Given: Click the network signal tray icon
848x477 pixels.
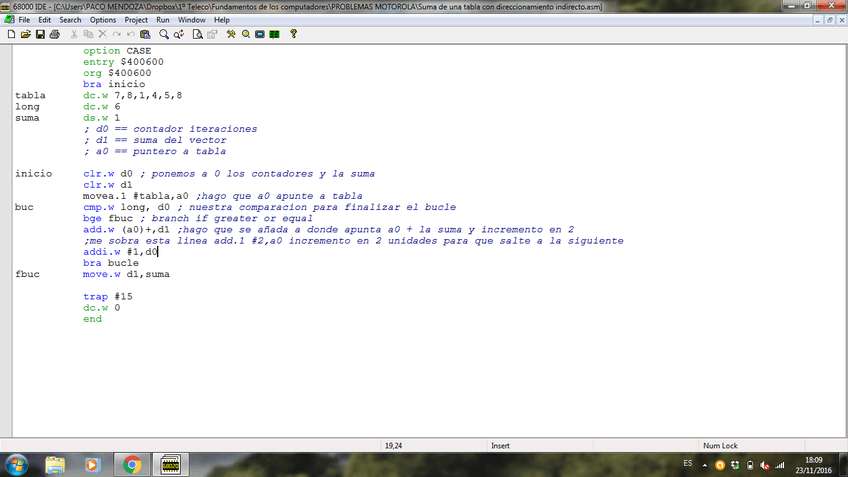Looking at the screenshot, I should coord(779,465).
